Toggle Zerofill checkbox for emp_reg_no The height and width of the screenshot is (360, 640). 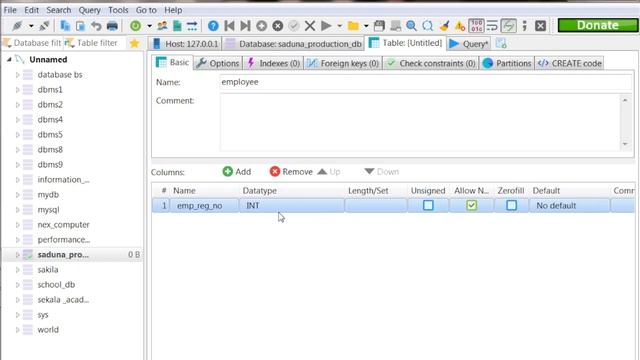tap(511, 205)
